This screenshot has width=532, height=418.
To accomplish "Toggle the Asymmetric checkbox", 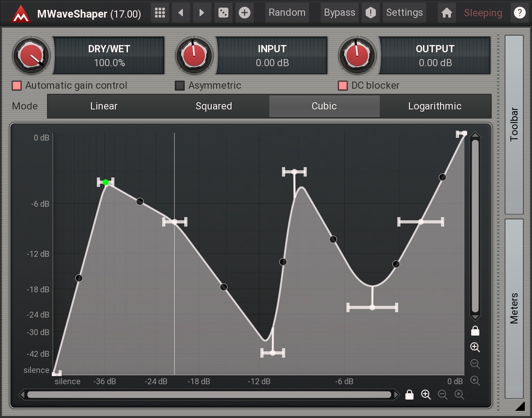I will pyautogui.click(x=180, y=86).
